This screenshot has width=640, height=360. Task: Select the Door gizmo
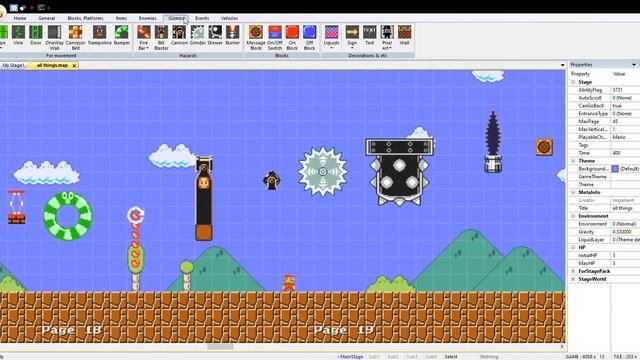[36, 35]
